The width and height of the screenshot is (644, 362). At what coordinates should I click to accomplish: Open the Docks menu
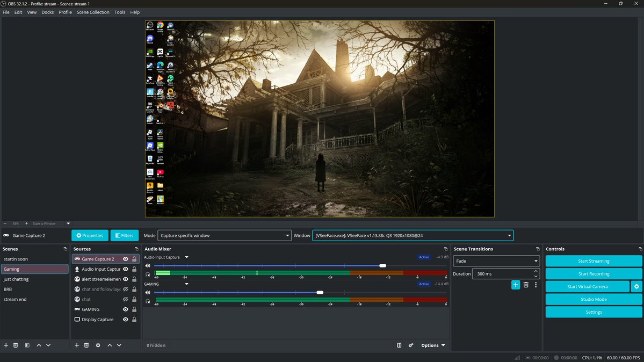tap(48, 12)
